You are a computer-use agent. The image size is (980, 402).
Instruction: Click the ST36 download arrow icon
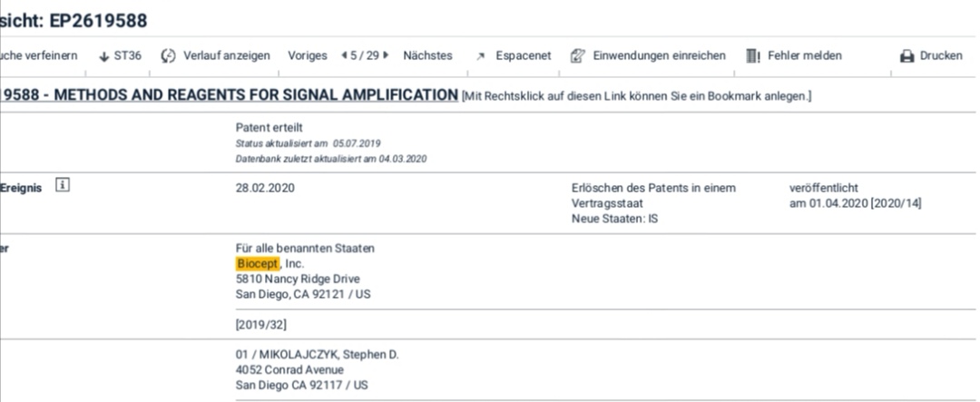(103, 56)
